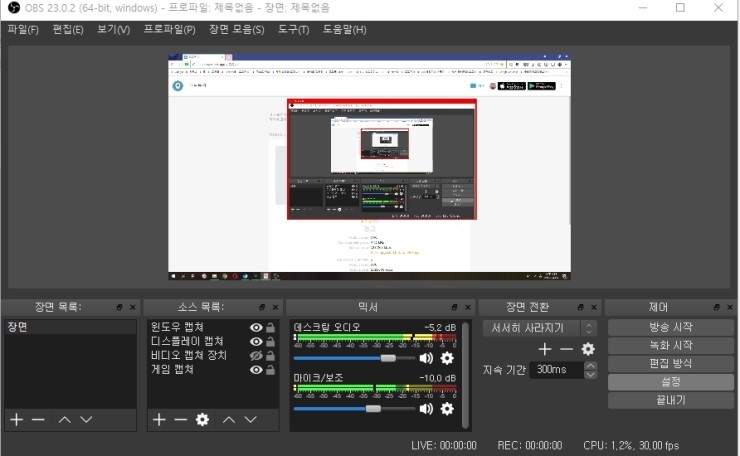Viewport: 740px width, 456px height.
Task: Move scene down in 장면 목록
Action: coord(86,419)
